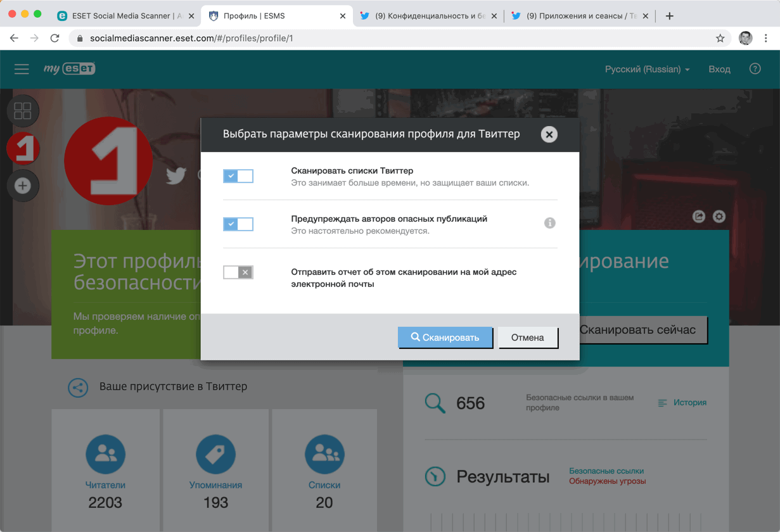Screen dimensions: 780x532
Task: Close the ESET Social Media Scanner tab
Action: coord(191,16)
